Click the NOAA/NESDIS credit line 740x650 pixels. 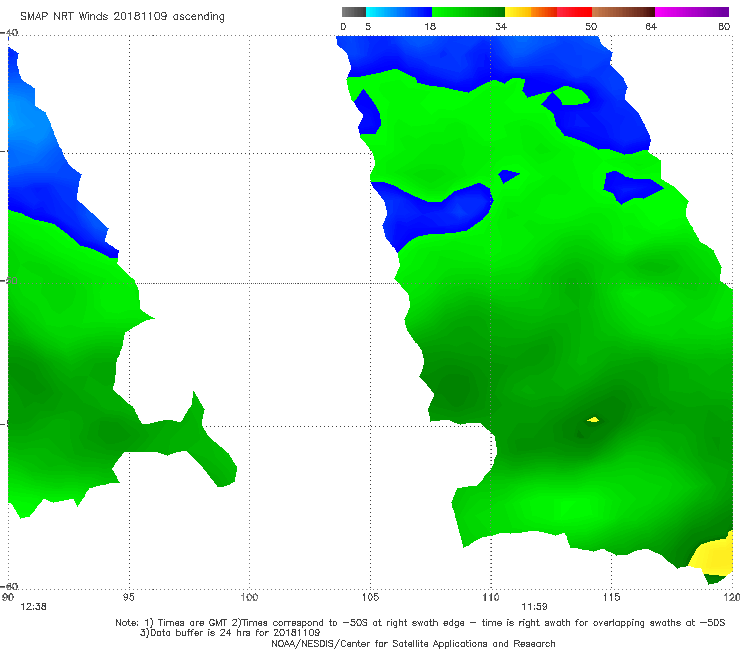[413, 644]
